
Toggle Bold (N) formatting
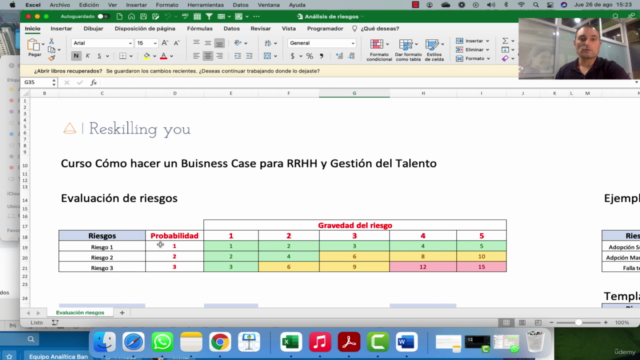tap(76, 56)
